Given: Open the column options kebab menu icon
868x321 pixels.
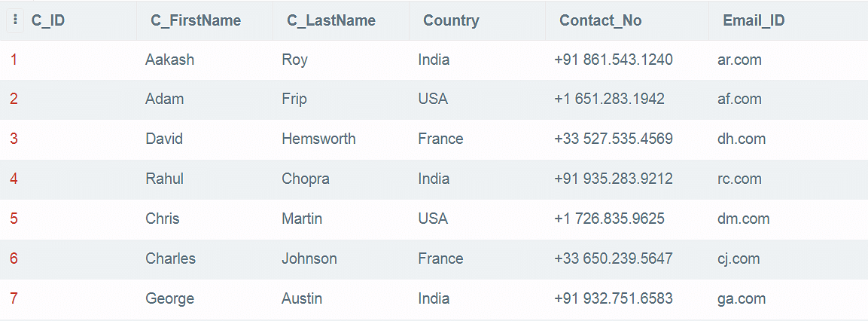Looking at the screenshot, I should pyautogui.click(x=15, y=20).
